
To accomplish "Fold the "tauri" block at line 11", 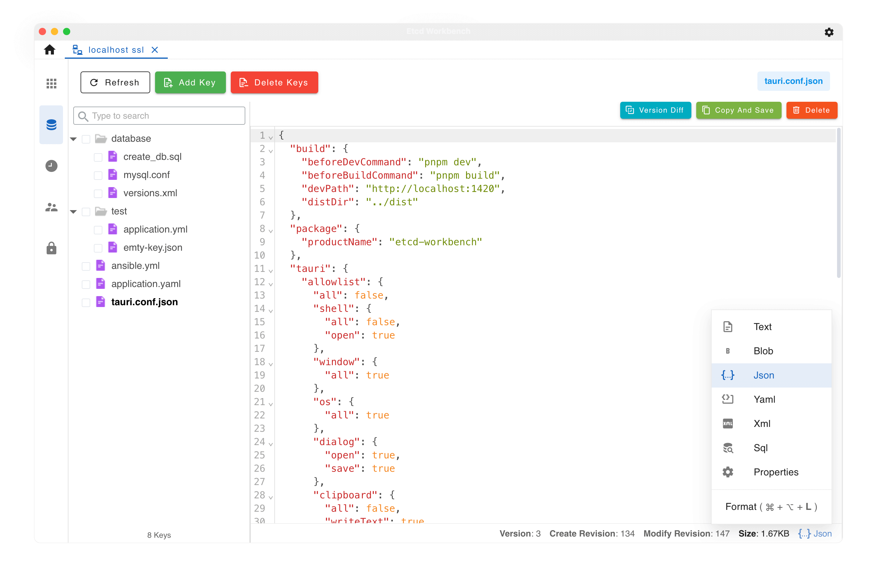I will coord(271,270).
